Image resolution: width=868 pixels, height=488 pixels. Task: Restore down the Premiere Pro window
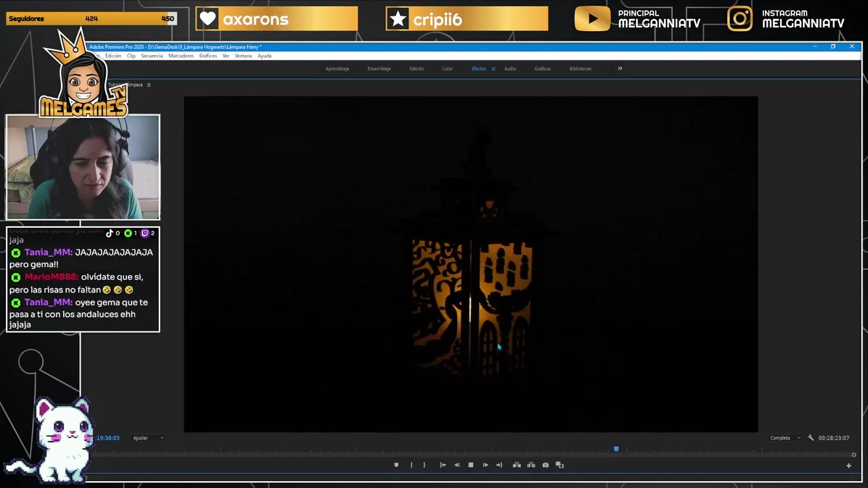(x=833, y=47)
